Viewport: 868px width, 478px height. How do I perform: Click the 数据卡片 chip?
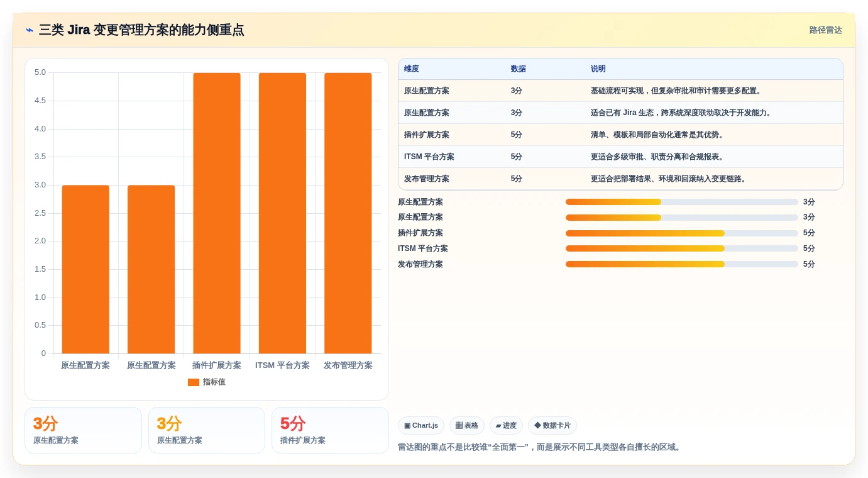tap(552, 426)
